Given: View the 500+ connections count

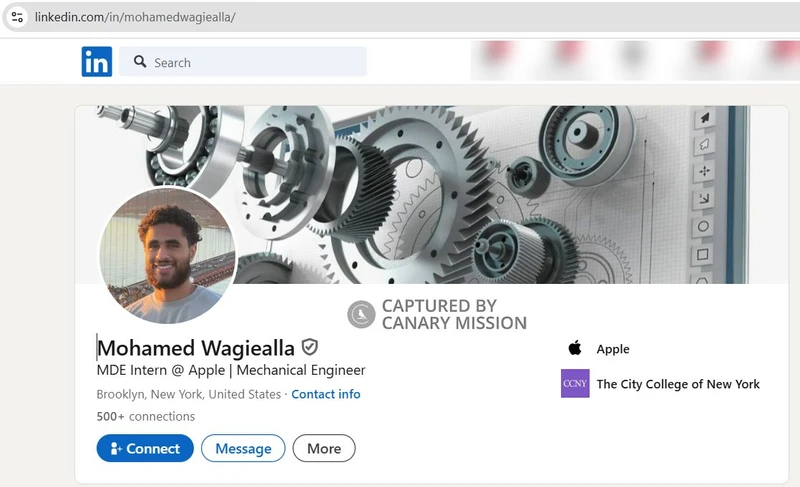Looking at the screenshot, I should tap(145, 417).
